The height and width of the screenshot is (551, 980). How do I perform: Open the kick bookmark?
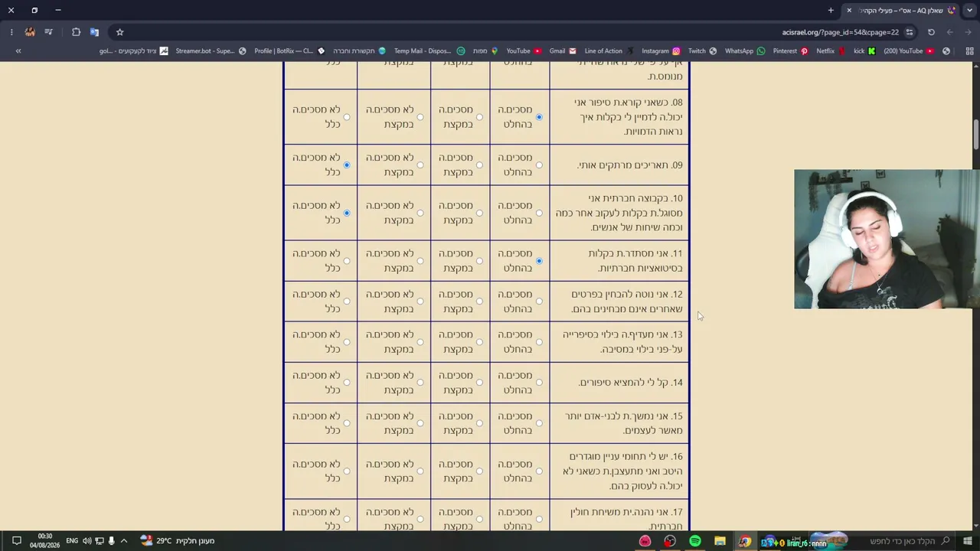(864, 51)
